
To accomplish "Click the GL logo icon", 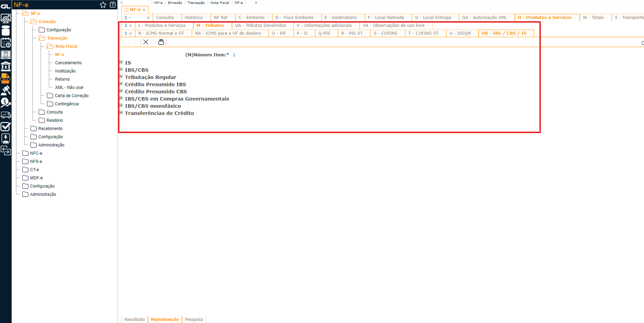I will (x=5, y=6).
